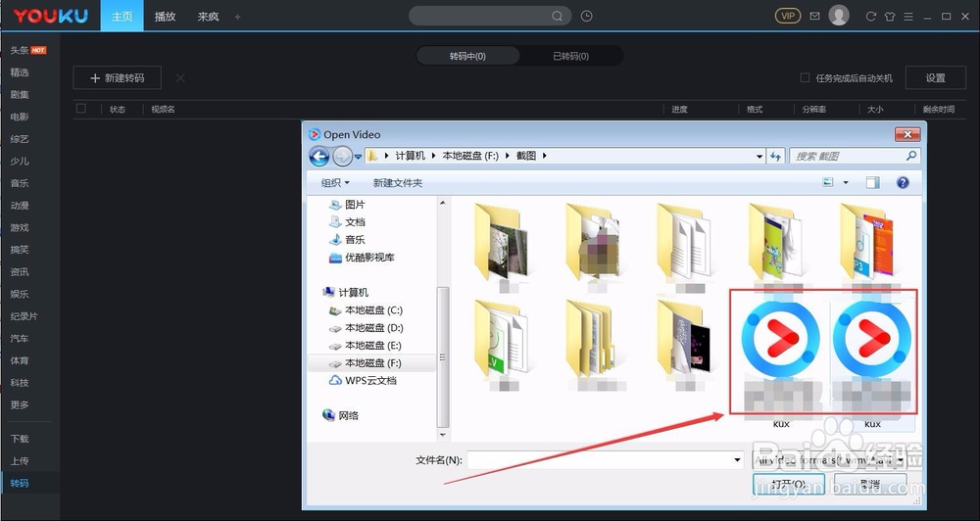Viewport: 980px width, 521px height.
Task: Change view with the view icon
Action: click(828, 182)
